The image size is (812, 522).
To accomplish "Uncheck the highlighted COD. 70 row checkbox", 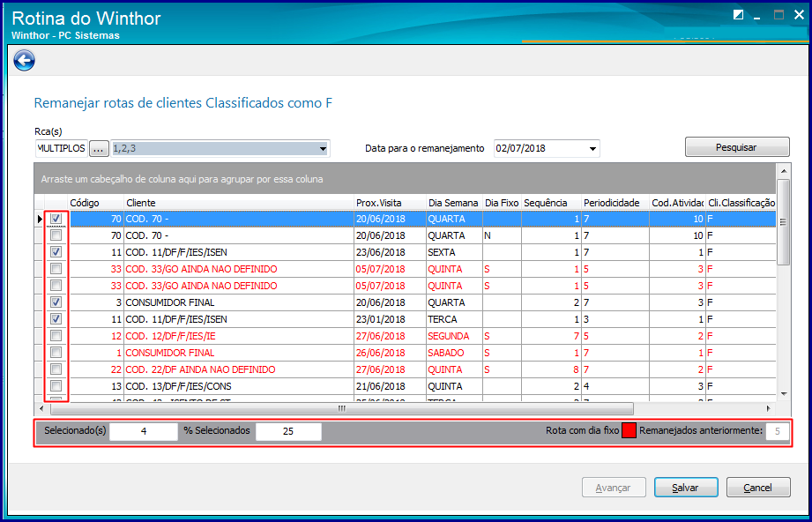I will coord(56,219).
